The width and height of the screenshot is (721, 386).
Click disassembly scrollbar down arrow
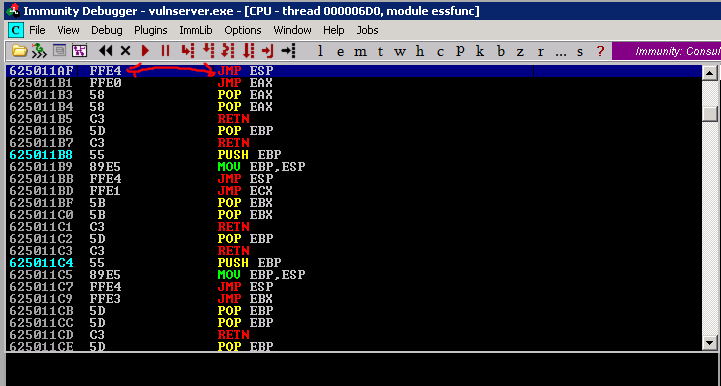tap(710, 343)
